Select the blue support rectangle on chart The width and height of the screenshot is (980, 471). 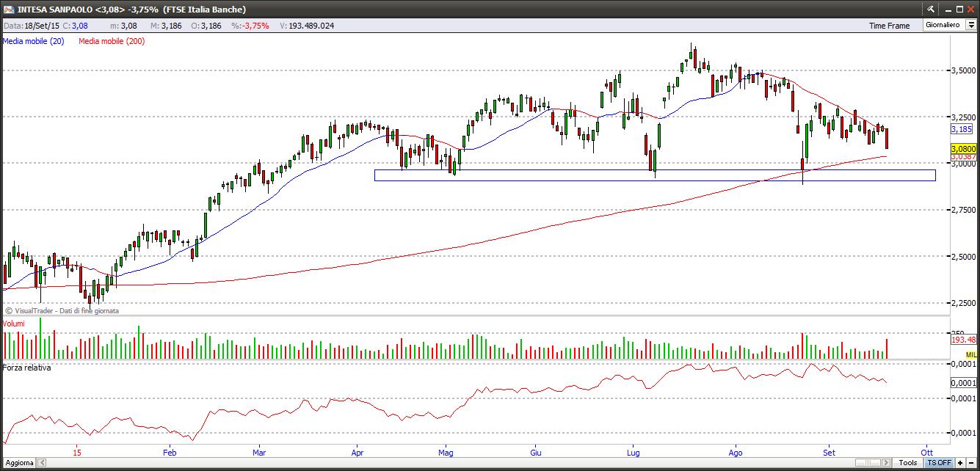coord(655,175)
